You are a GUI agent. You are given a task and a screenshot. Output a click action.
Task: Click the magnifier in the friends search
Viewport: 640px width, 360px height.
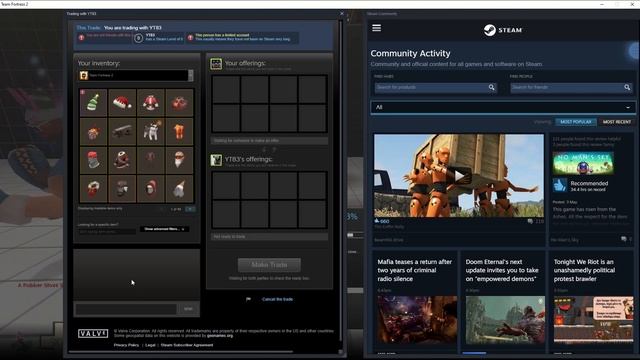(627, 87)
